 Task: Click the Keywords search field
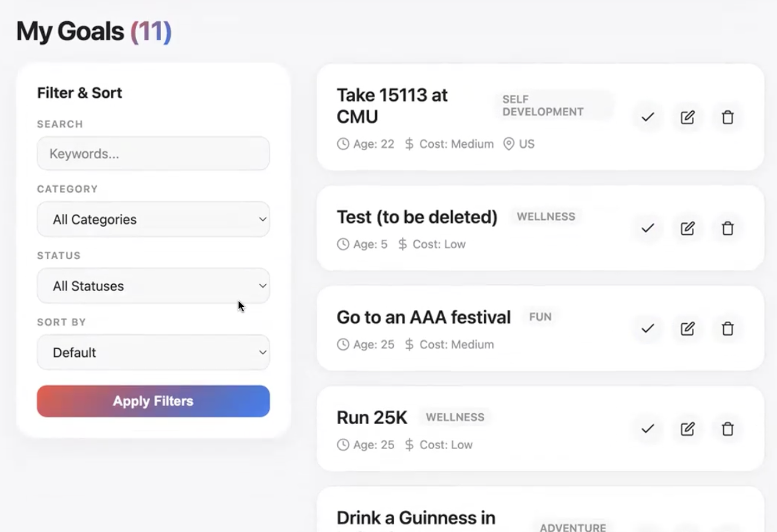click(x=153, y=153)
